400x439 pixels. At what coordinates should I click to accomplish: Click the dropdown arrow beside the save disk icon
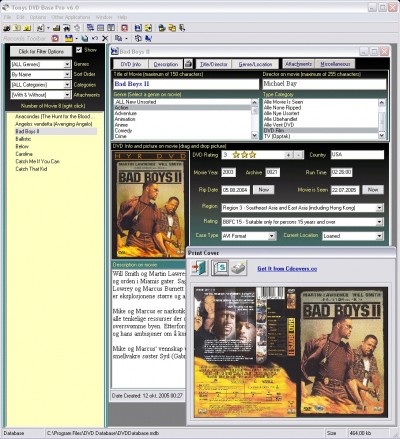tap(77, 39)
